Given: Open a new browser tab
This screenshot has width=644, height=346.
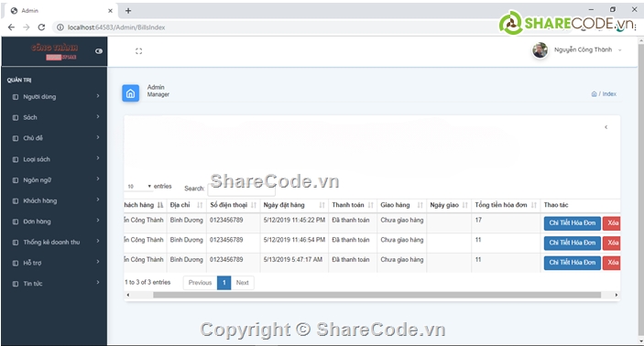Looking at the screenshot, I should tap(128, 11).
